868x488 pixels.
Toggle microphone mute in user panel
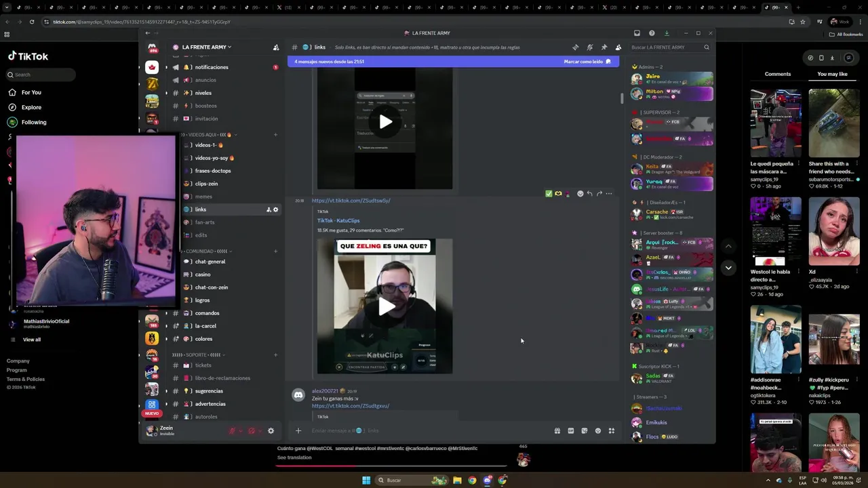[x=232, y=430]
